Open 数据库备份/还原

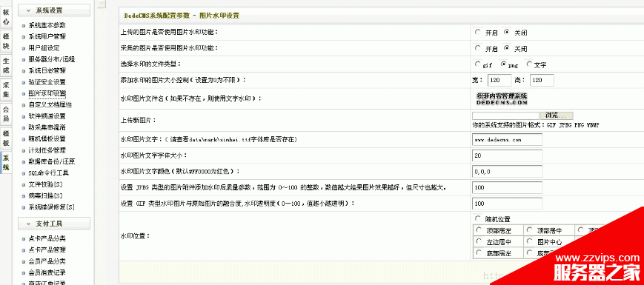pos(51,161)
